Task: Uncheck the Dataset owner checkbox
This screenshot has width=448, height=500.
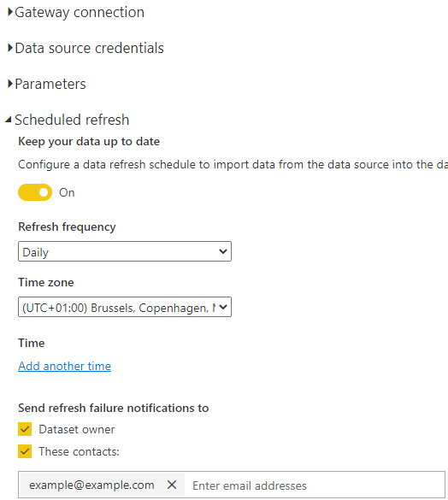Action: pos(25,429)
